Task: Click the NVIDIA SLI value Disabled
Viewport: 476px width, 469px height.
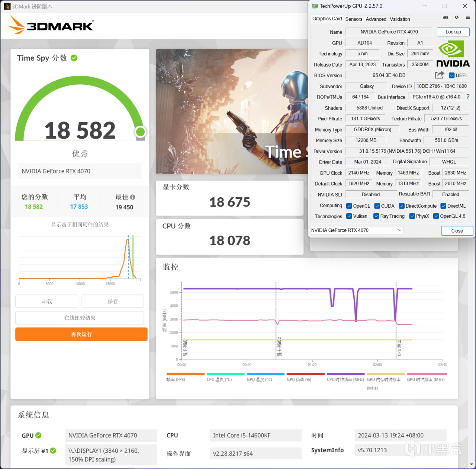Action: click(x=370, y=194)
